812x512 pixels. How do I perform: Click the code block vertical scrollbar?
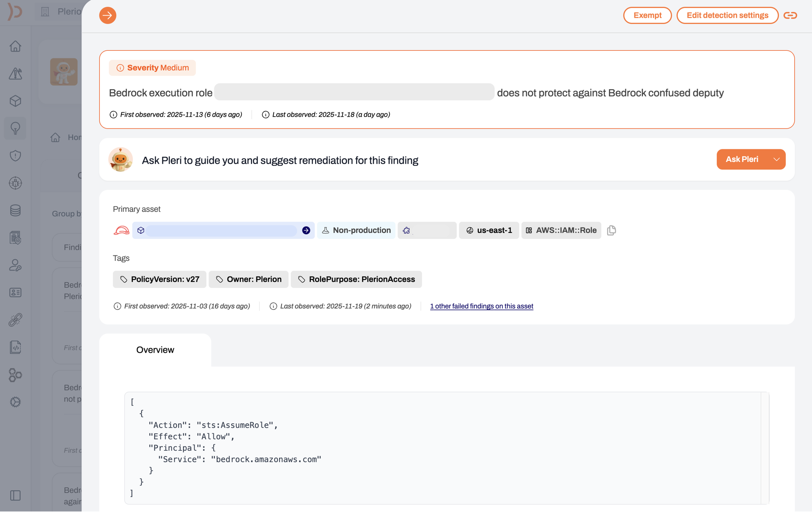765,448
